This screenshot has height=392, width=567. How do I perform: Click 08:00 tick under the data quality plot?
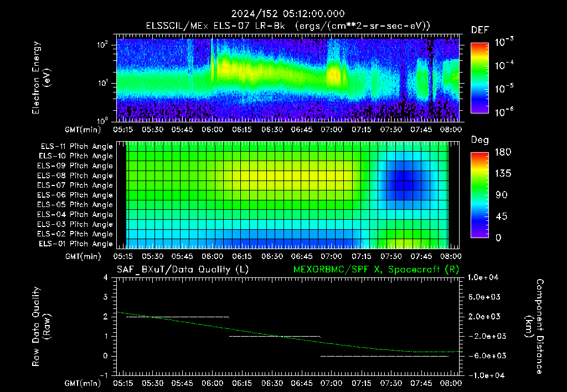pyautogui.click(x=451, y=383)
